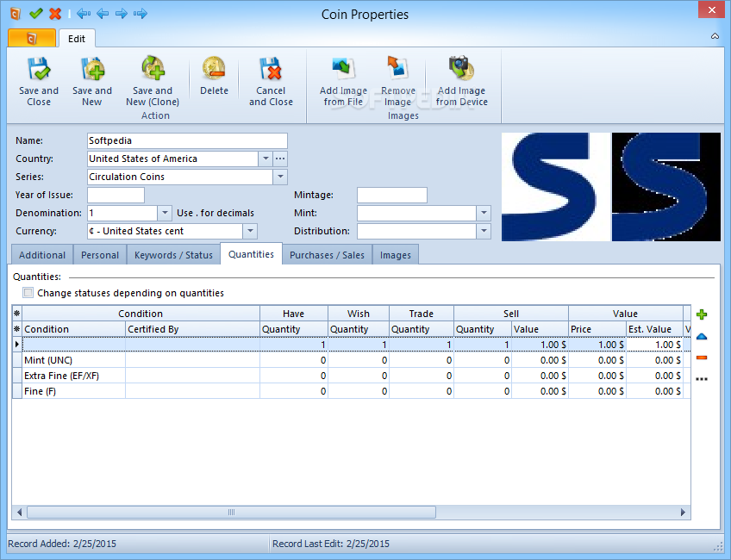Go to next record arrow
The image size is (731, 560).
coord(122,14)
